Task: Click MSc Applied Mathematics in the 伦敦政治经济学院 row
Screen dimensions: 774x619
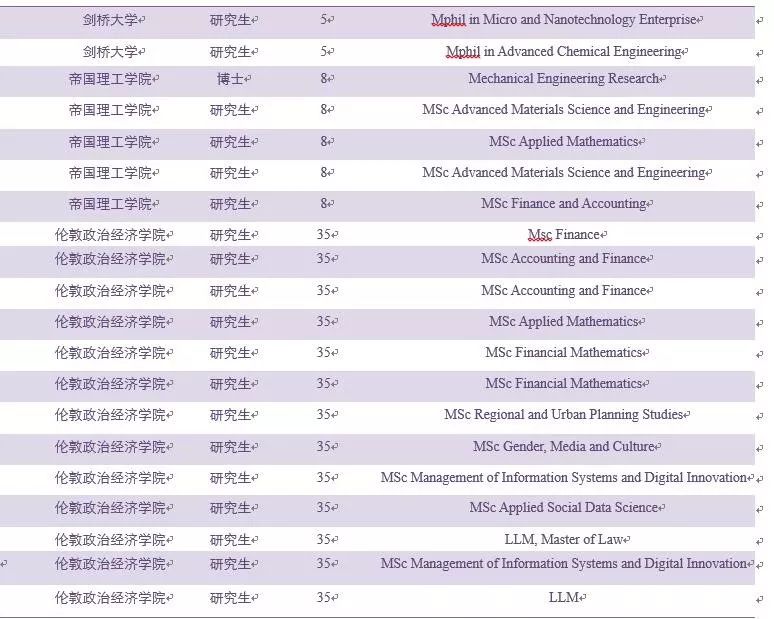Action: click(564, 322)
